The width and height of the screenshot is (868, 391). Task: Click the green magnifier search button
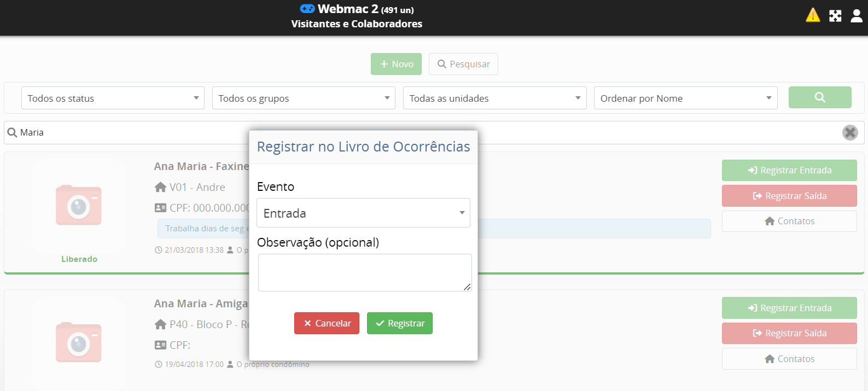click(x=819, y=97)
